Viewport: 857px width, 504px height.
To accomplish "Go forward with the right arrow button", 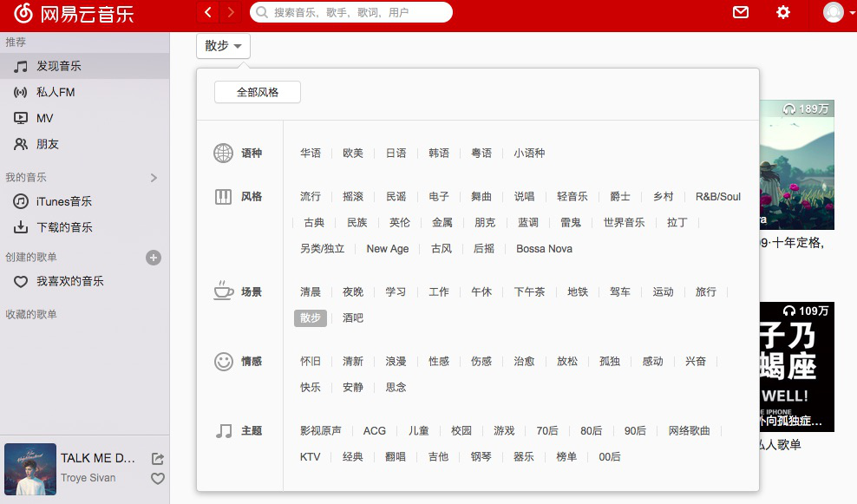I will tap(231, 12).
